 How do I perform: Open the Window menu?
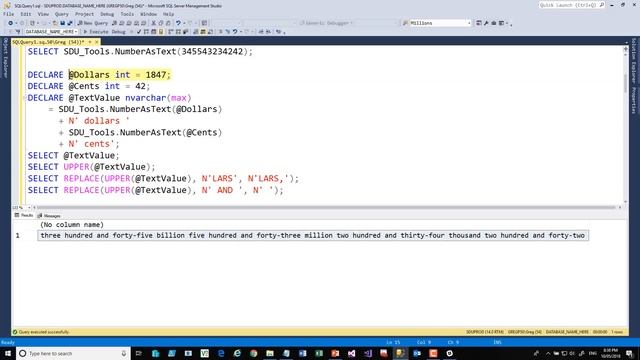click(x=148, y=14)
